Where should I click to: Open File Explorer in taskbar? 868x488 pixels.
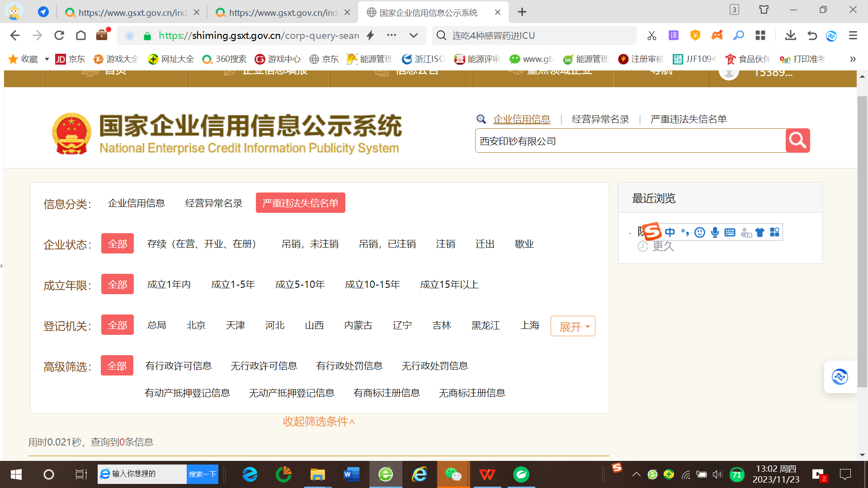click(x=317, y=474)
